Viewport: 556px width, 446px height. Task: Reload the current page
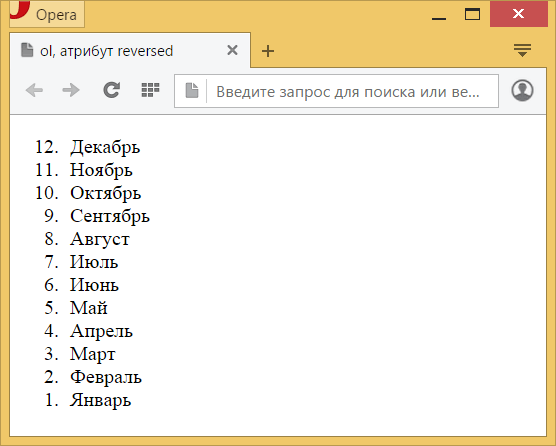[x=111, y=90]
